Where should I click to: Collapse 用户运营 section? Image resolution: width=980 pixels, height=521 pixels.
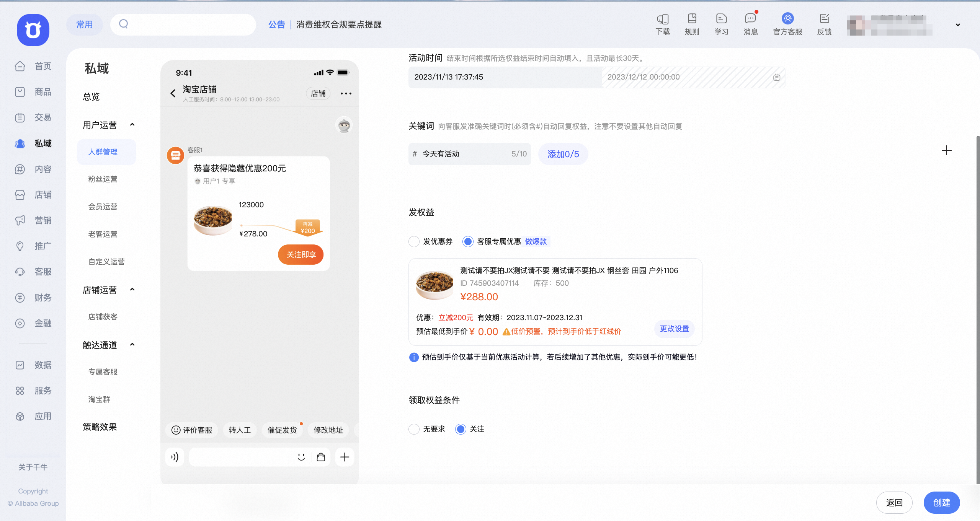(132, 125)
